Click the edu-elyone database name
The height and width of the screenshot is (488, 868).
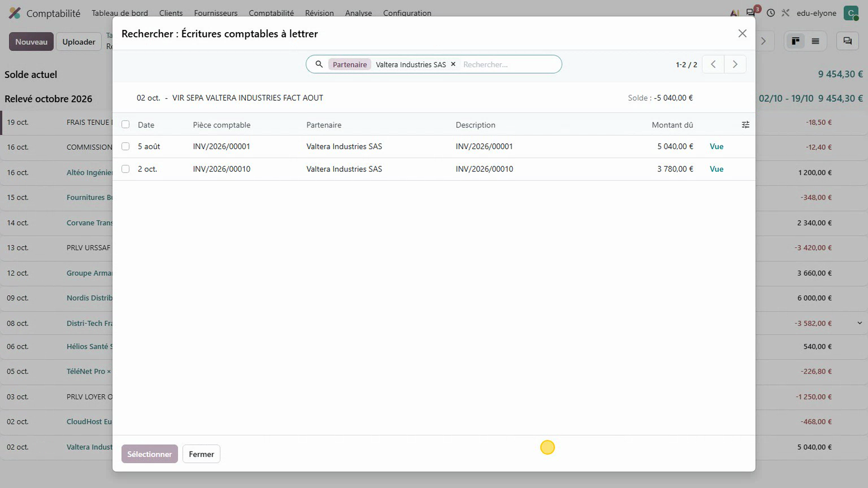pos(816,13)
